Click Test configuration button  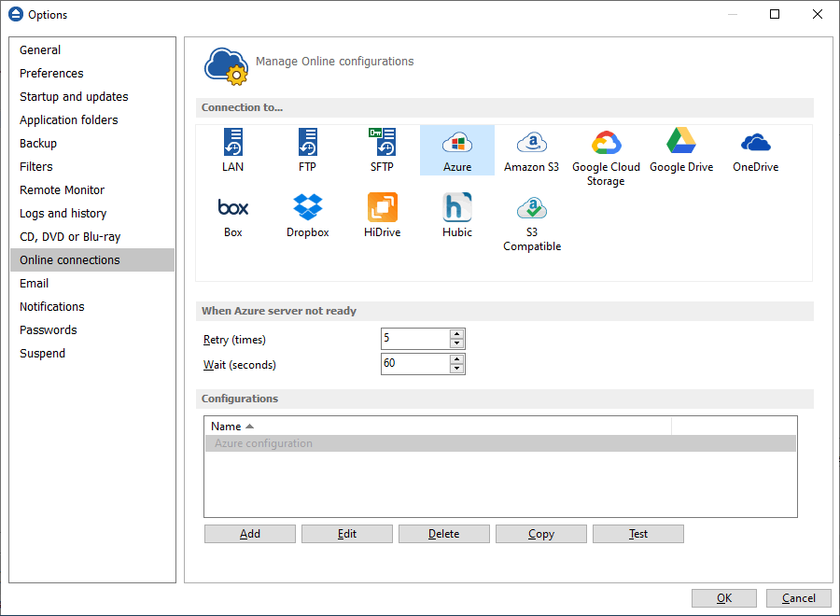coord(638,534)
